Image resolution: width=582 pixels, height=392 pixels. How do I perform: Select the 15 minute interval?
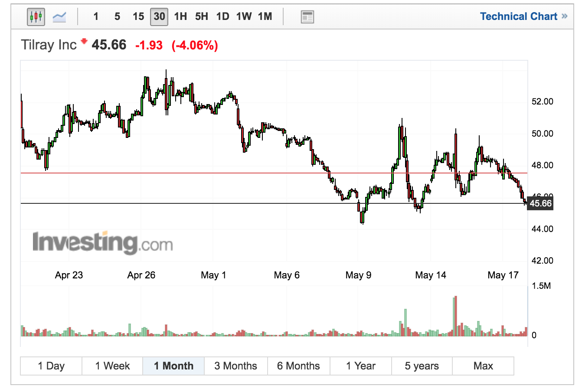point(138,16)
